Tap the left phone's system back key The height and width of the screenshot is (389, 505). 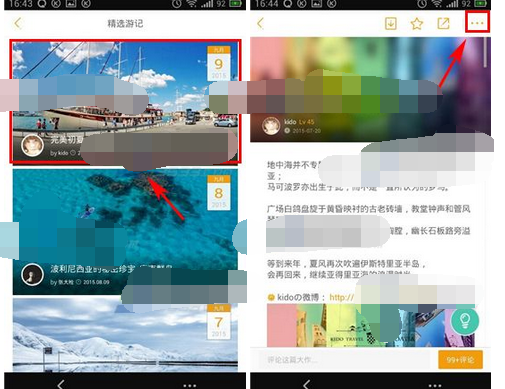[x=61, y=384]
